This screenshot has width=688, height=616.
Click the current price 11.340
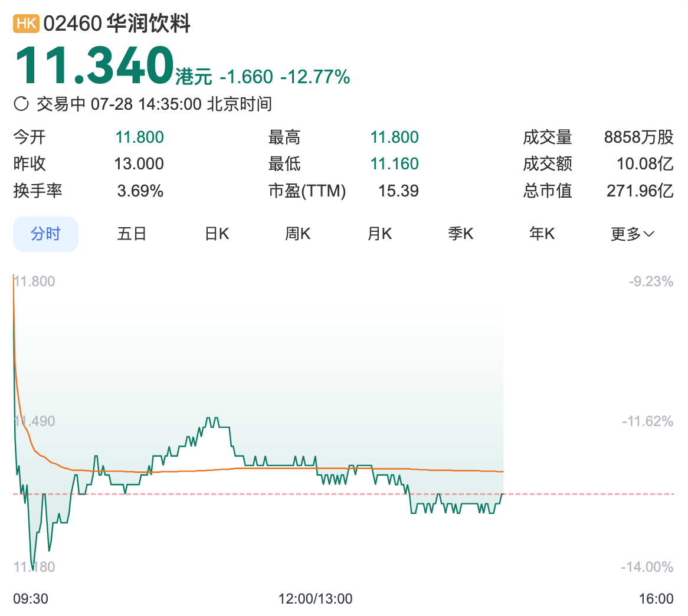(94, 66)
